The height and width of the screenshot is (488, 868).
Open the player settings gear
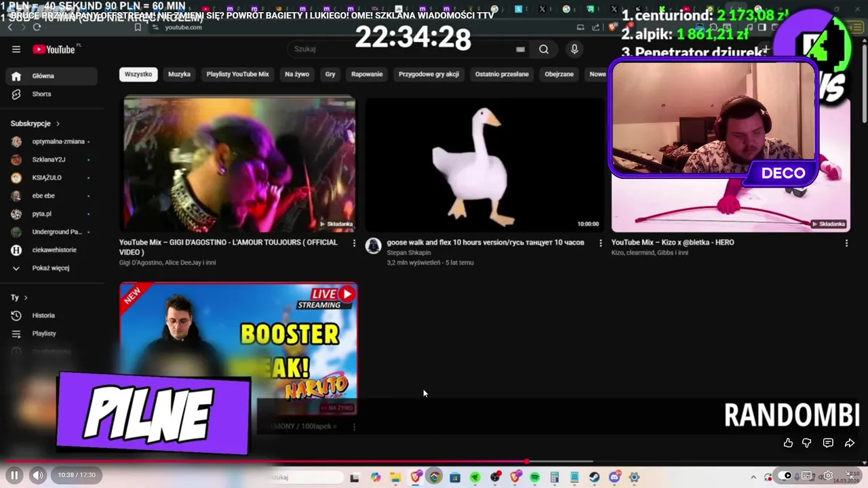click(828, 475)
